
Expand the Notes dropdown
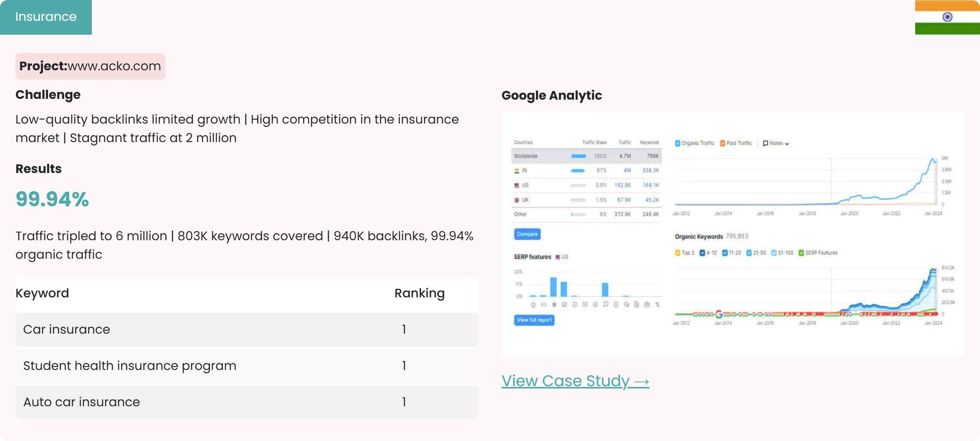tap(787, 144)
